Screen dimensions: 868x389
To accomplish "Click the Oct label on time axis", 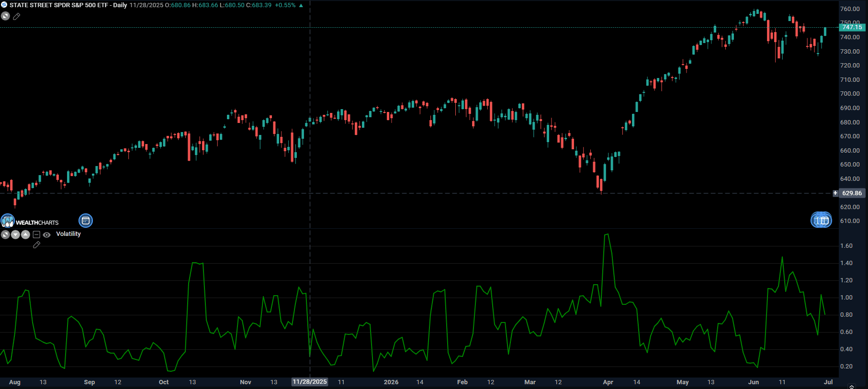I will pos(164,382).
